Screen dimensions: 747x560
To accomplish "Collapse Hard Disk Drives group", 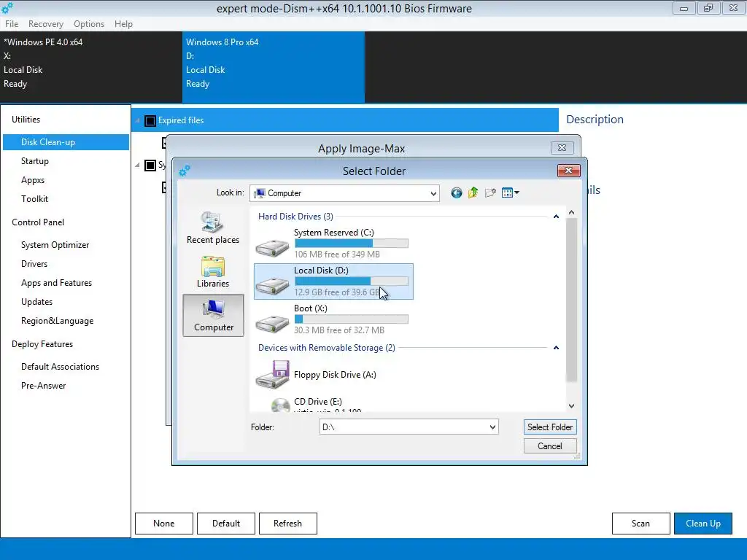I will pos(556,217).
